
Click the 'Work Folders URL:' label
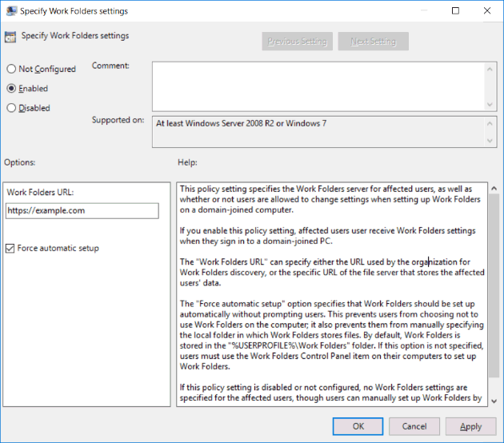[x=40, y=192]
